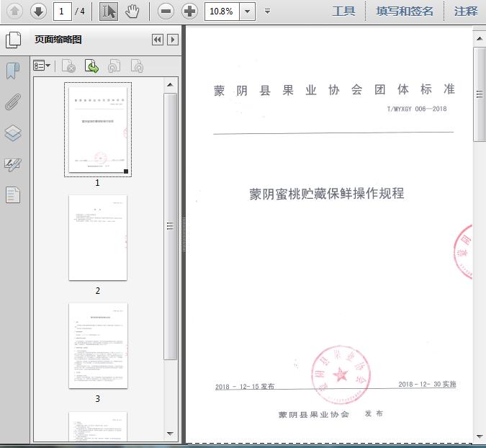Open the bookmarks panel icon
Image resolution: width=486 pixels, height=448 pixels.
[13, 71]
